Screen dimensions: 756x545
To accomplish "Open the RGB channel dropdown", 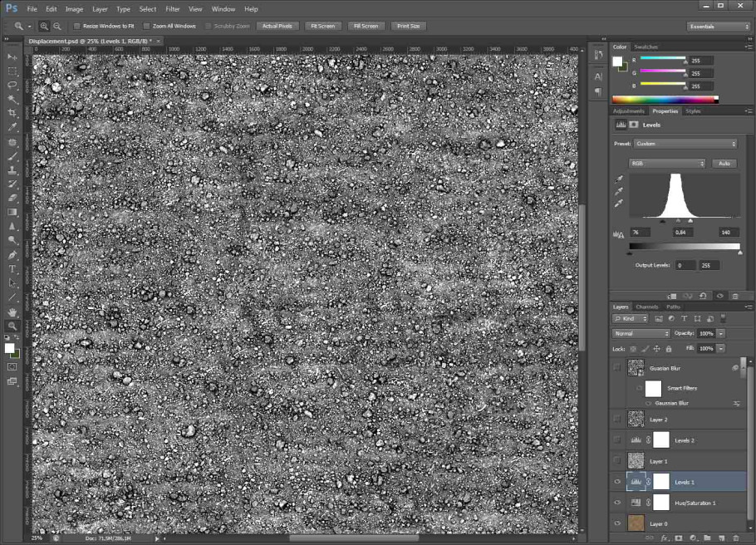I will click(x=668, y=164).
